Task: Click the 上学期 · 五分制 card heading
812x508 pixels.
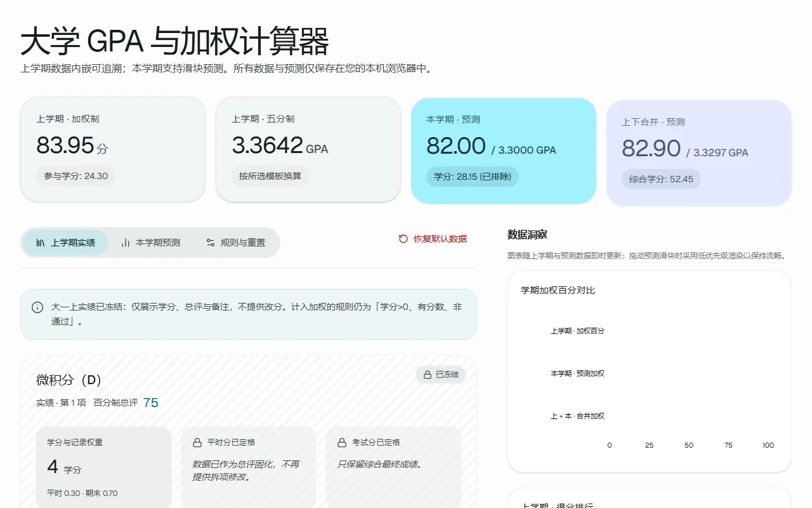Action: coord(263,119)
